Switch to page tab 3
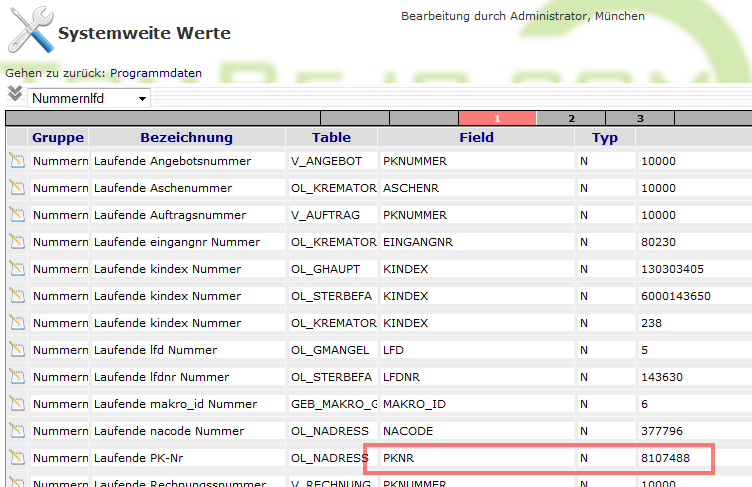The height and width of the screenshot is (487, 752). coord(640,118)
